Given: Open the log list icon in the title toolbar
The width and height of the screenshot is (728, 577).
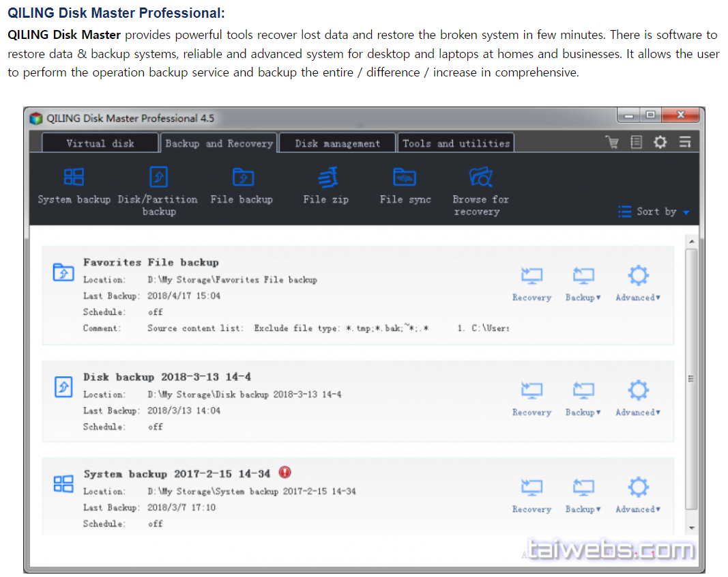Looking at the screenshot, I should [636, 142].
